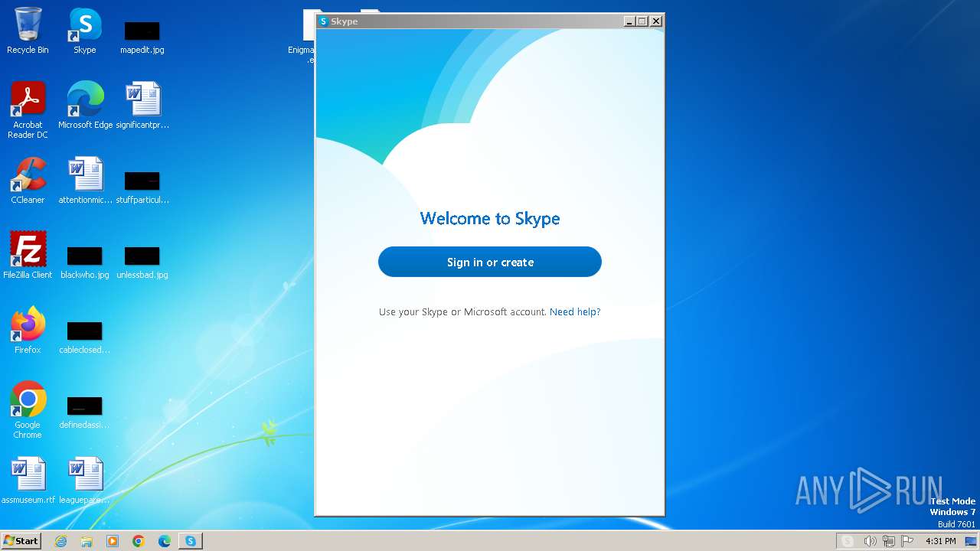Image resolution: width=980 pixels, height=551 pixels.
Task: Maximize the Skype window
Action: pos(642,21)
